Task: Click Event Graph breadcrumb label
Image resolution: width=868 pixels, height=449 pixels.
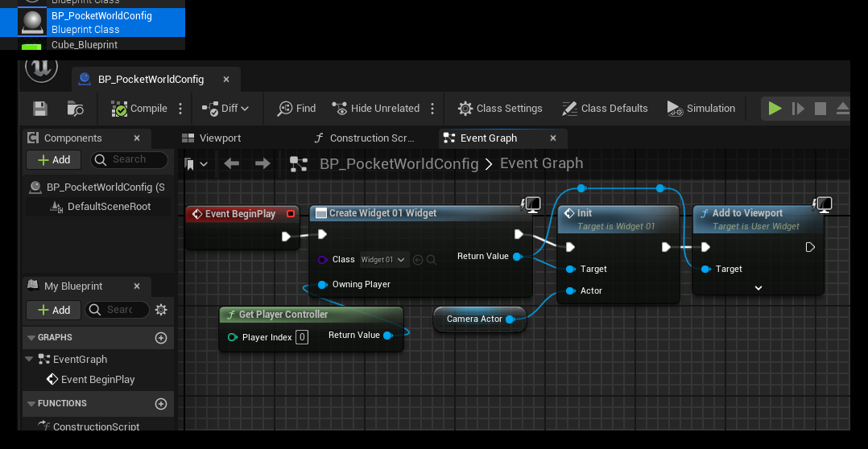Action: (541, 163)
